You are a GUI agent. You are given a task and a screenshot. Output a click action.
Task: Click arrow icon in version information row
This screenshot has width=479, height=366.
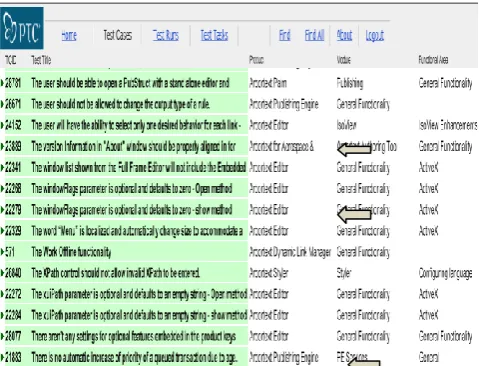pos(354,149)
